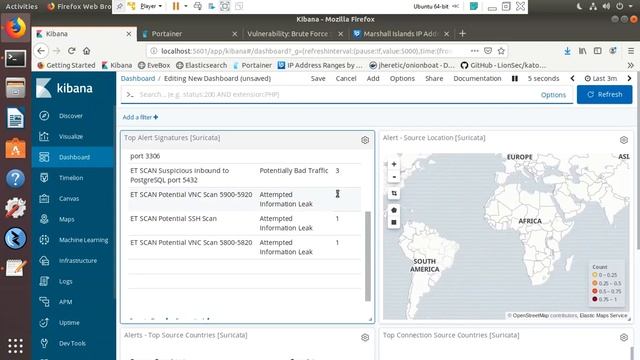This screenshot has width=640, height=360.
Task: Open the Canvas app
Action: [x=69, y=199]
